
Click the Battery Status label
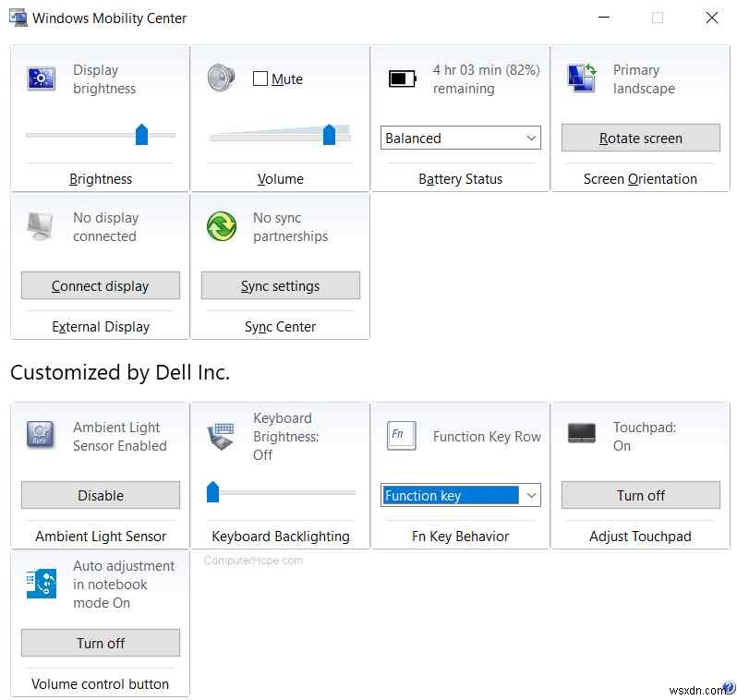click(460, 178)
